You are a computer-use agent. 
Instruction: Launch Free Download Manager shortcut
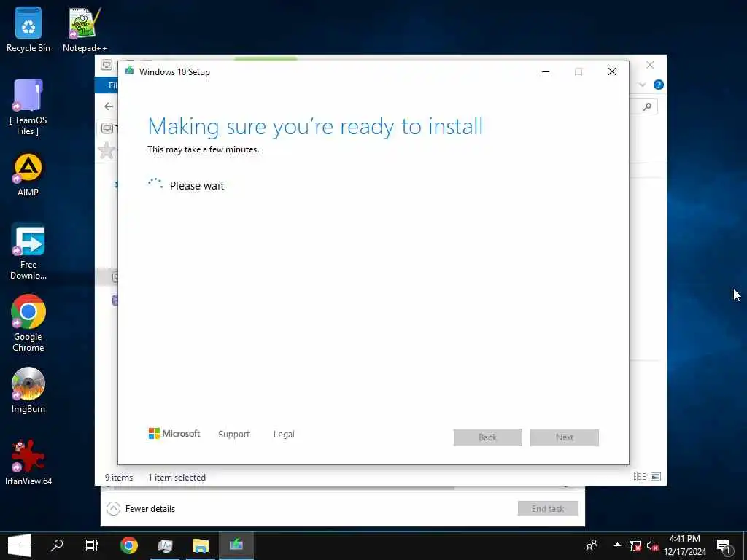point(28,252)
